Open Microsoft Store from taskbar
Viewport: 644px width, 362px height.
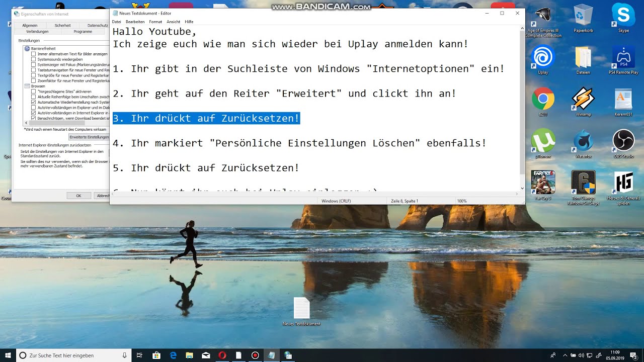coord(156,355)
